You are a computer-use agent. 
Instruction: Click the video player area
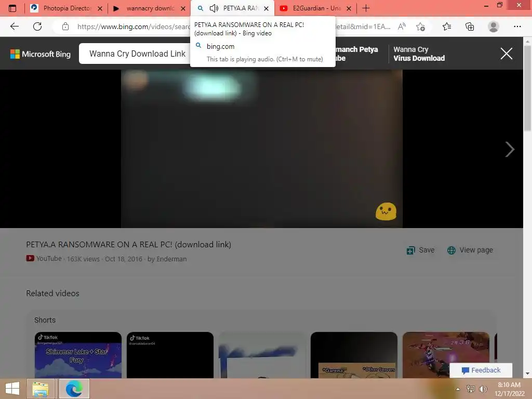click(x=262, y=149)
